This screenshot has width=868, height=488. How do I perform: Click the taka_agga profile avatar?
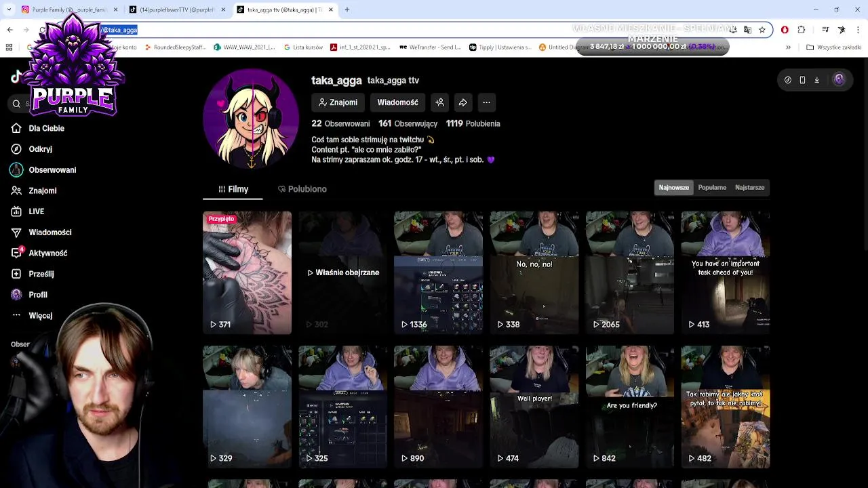(x=251, y=118)
